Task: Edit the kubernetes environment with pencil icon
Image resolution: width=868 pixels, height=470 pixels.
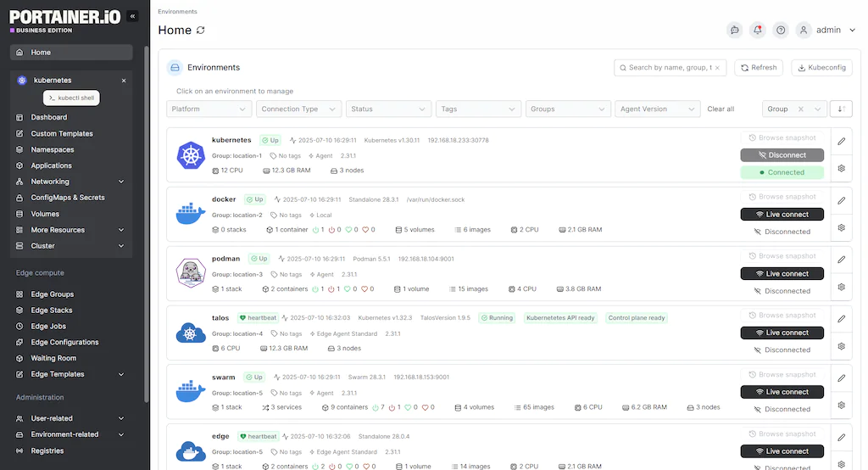Action: (842, 142)
